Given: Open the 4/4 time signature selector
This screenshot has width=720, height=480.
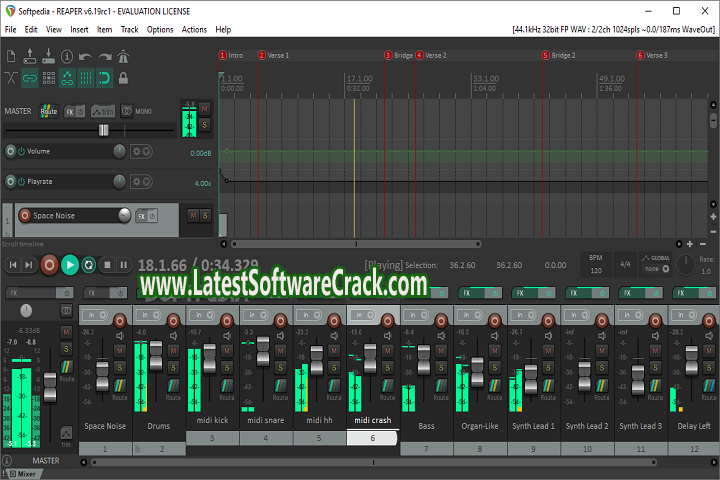Looking at the screenshot, I should click(625, 265).
